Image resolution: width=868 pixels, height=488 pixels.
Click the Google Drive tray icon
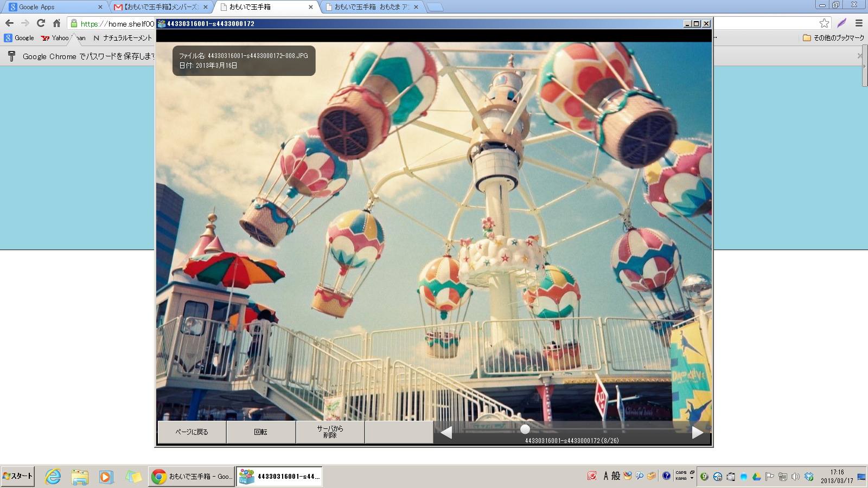(756, 477)
